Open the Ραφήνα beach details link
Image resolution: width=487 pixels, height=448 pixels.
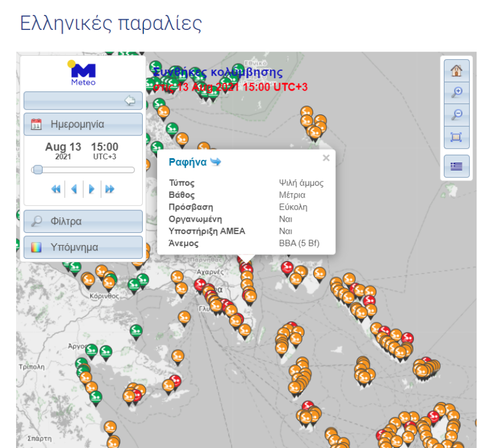pyautogui.click(x=184, y=162)
